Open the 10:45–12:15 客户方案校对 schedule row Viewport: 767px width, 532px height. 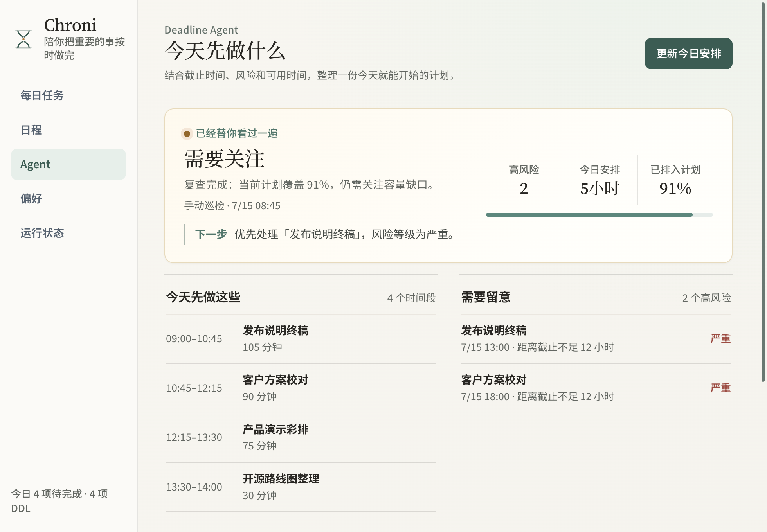coord(301,388)
